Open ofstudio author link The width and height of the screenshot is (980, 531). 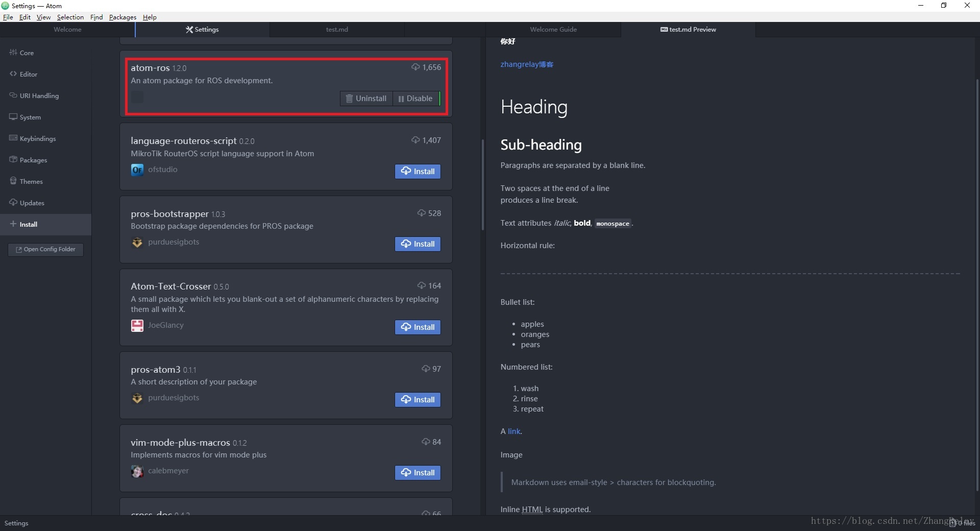point(163,170)
